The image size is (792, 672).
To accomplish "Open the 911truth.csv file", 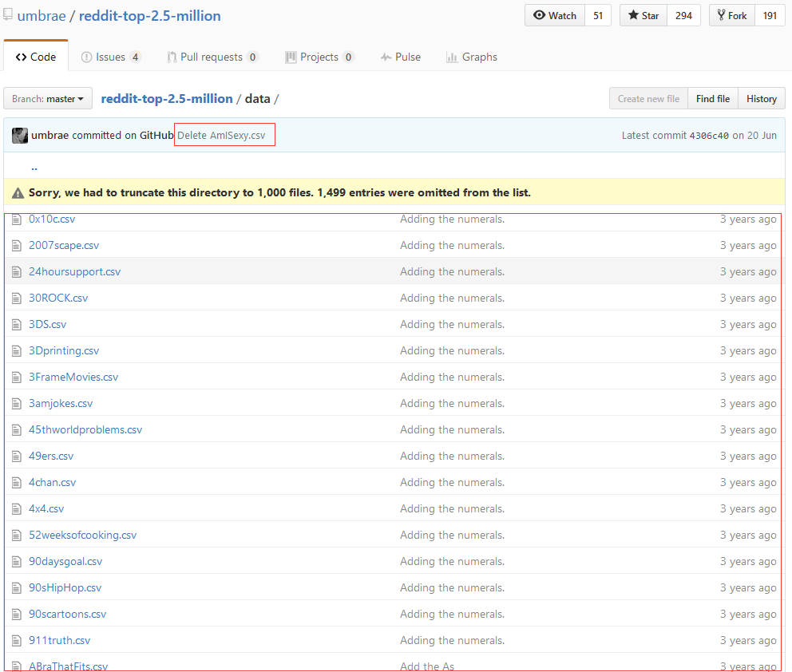I will tap(60, 641).
